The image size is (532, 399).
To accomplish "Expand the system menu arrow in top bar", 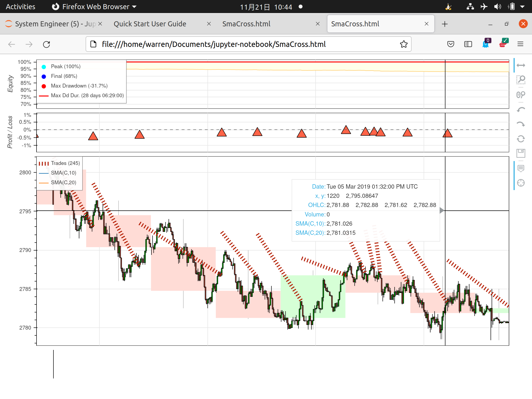I will 522,7.
